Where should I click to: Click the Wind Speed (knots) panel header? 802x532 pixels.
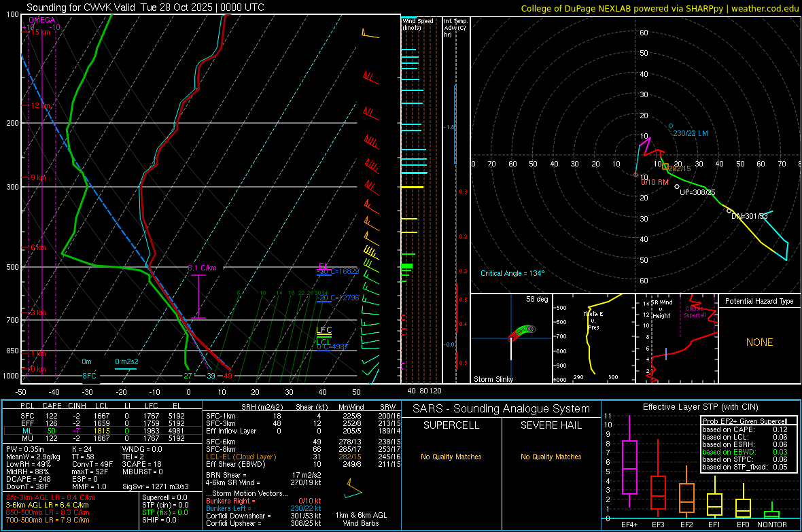[x=418, y=24]
